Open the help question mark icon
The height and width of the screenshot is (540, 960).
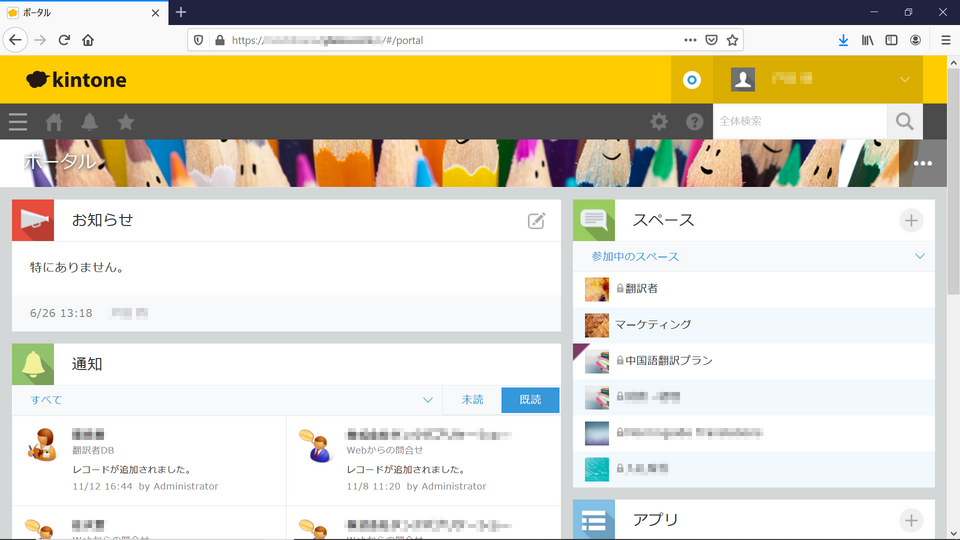[x=694, y=121]
